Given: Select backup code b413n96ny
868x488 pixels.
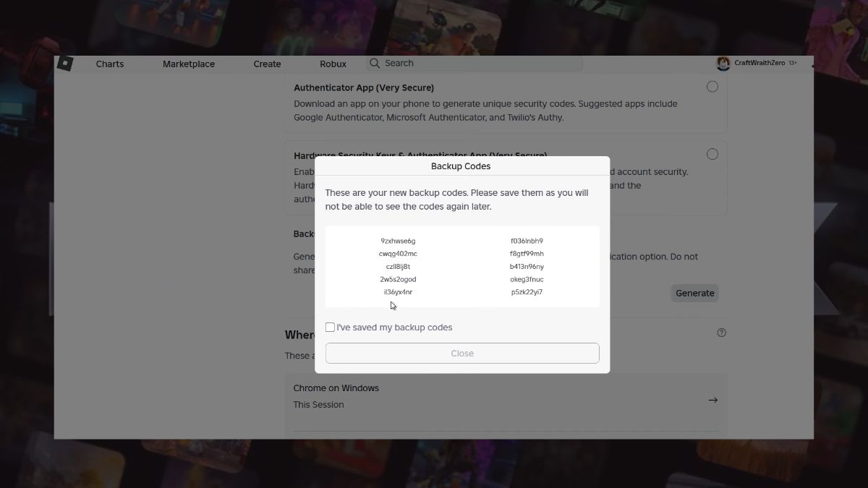Looking at the screenshot, I should point(527,267).
